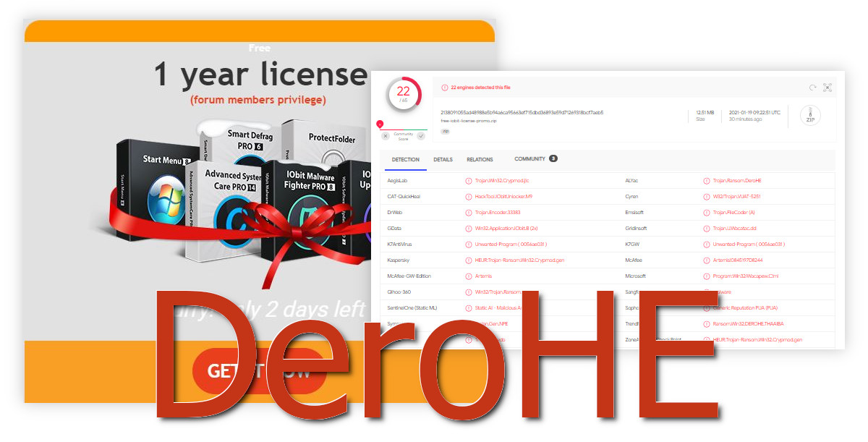
Task: Click the Advanced SystemCare PRO 14 box
Action: coord(225,212)
